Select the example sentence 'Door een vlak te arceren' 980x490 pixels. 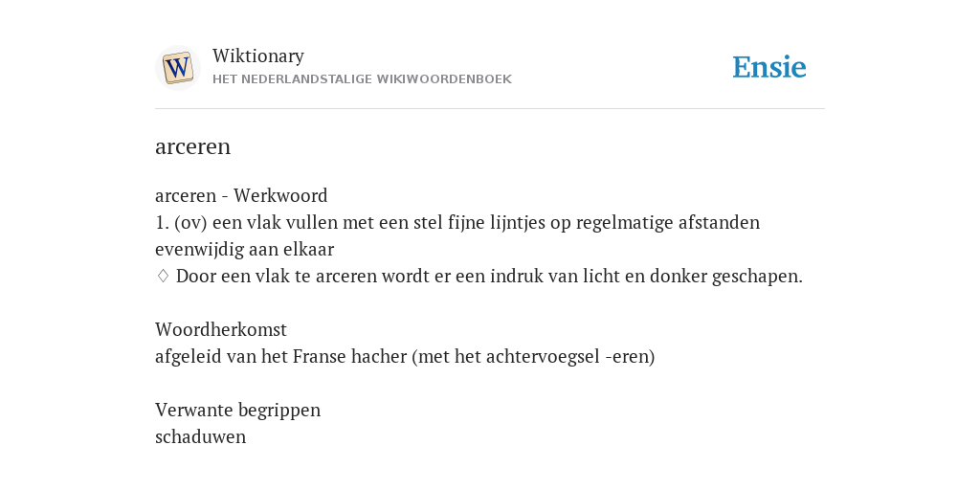click(489, 277)
